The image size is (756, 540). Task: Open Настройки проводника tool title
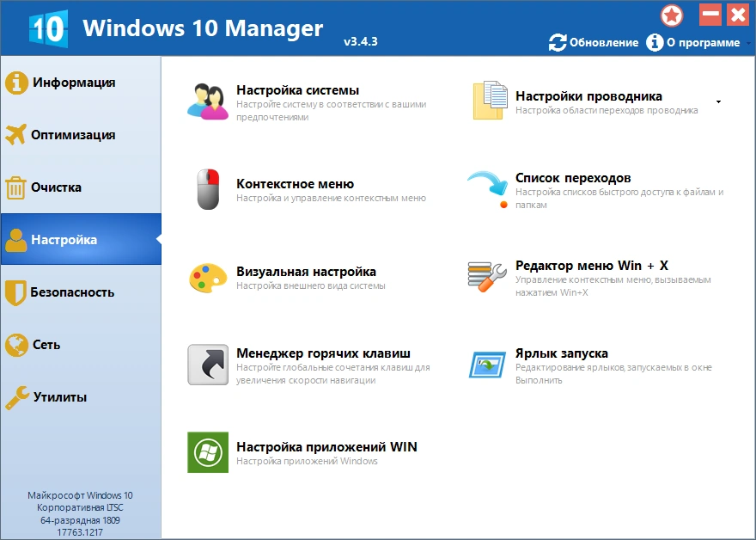point(588,96)
